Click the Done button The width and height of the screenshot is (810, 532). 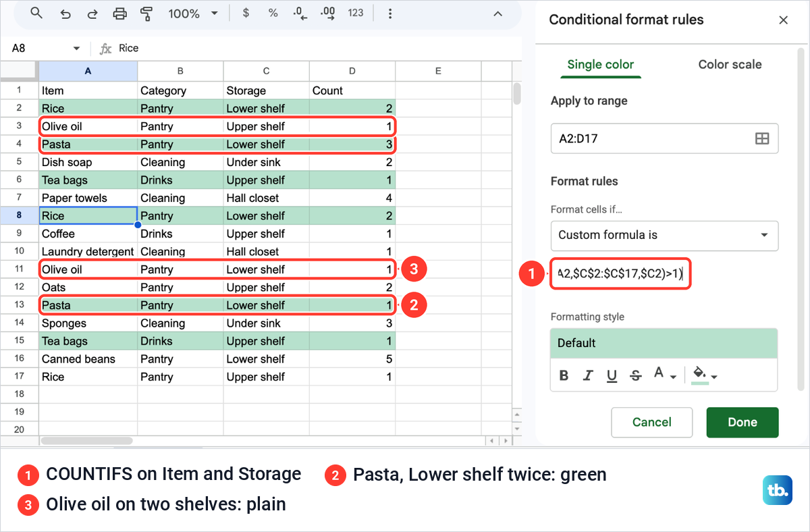coord(742,423)
